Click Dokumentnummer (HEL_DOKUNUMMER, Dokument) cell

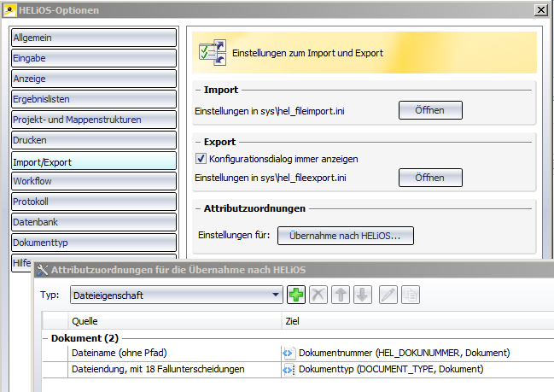(x=417, y=353)
